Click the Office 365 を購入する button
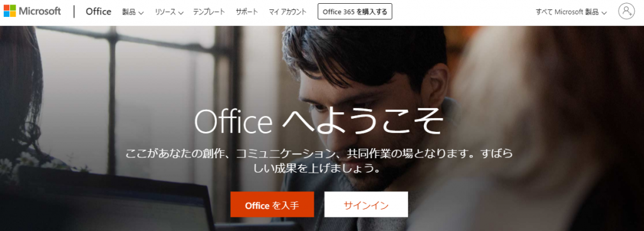 [x=355, y=11]
